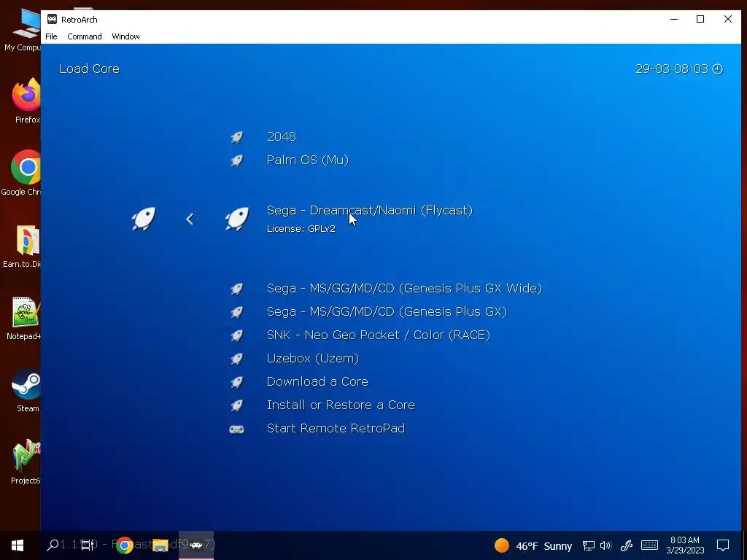Click the License: GPLv2 sublabel

[301, 229]
